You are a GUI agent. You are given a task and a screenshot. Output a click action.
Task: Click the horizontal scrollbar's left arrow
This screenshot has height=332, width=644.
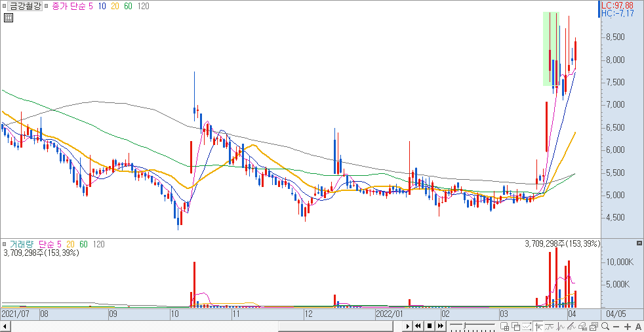(x=4, y=326)
